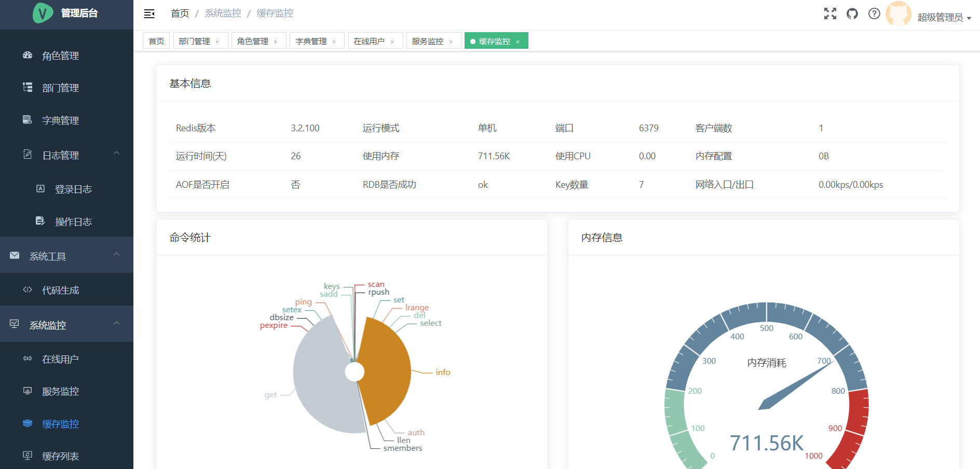Click the smembers chart label
The height and width of the screenshot is (469, 980).
tap(403, 448)
